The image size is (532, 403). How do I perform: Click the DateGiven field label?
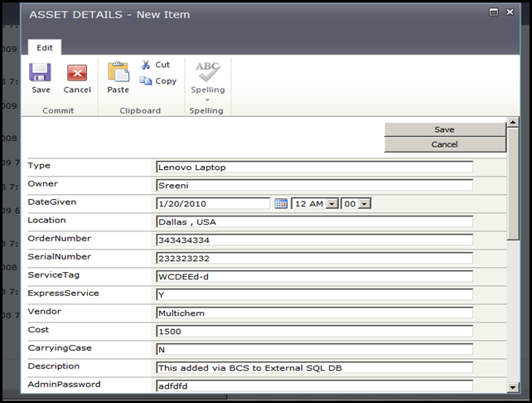click(x=52, y=202)
